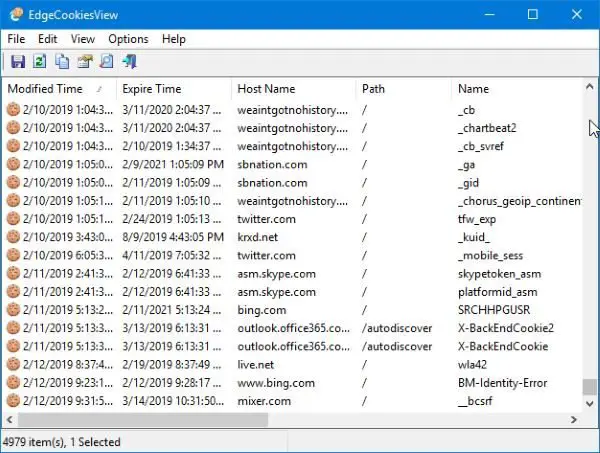The height and width of the screenshot is (453, 600).
Task: Click the cookie icon of the _gid row
Action: click(x=13, y=182)
